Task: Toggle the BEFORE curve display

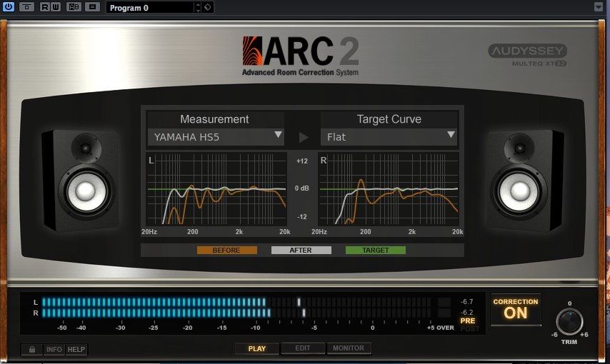Action: pos(227,250)
